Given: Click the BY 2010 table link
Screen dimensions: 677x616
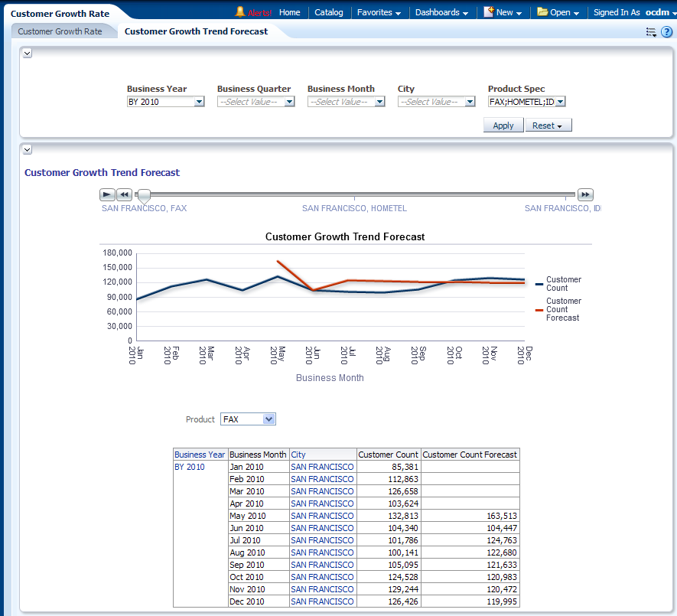Looking at the screenshot, I should click(190, 467).
